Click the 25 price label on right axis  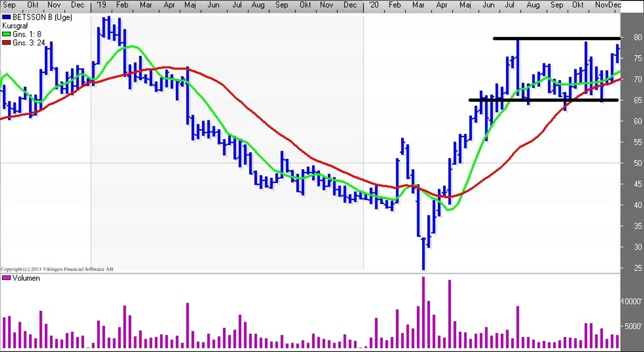[x=637, y=268]
